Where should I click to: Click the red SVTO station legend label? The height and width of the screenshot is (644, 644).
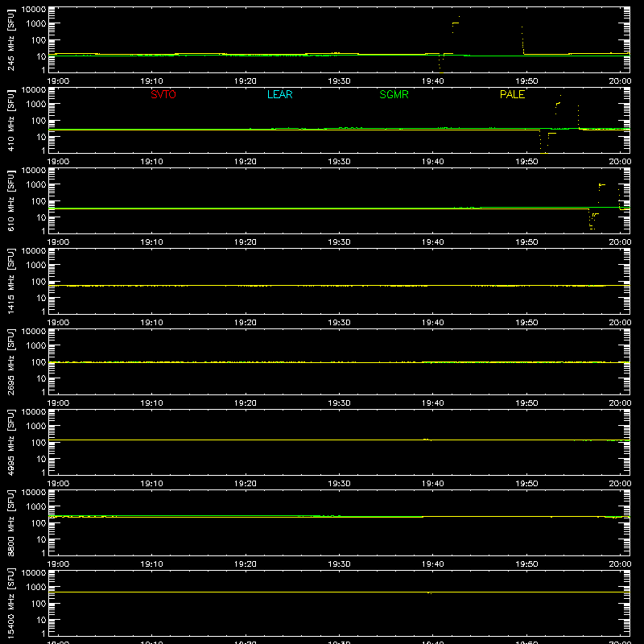163,94
